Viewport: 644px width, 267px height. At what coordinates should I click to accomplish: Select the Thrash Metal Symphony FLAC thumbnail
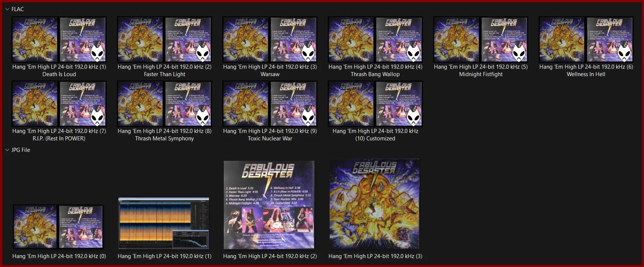click(x=164, y=104)
